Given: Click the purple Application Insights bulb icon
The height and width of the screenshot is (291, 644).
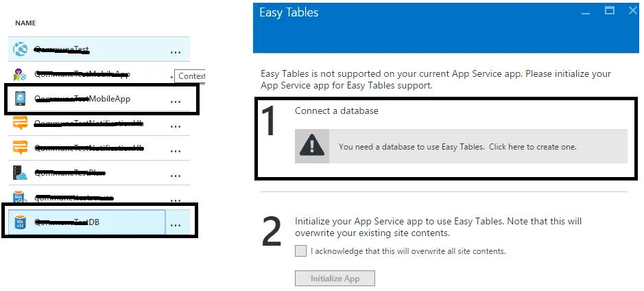Looking at the screenshot, I should (20, 74).
